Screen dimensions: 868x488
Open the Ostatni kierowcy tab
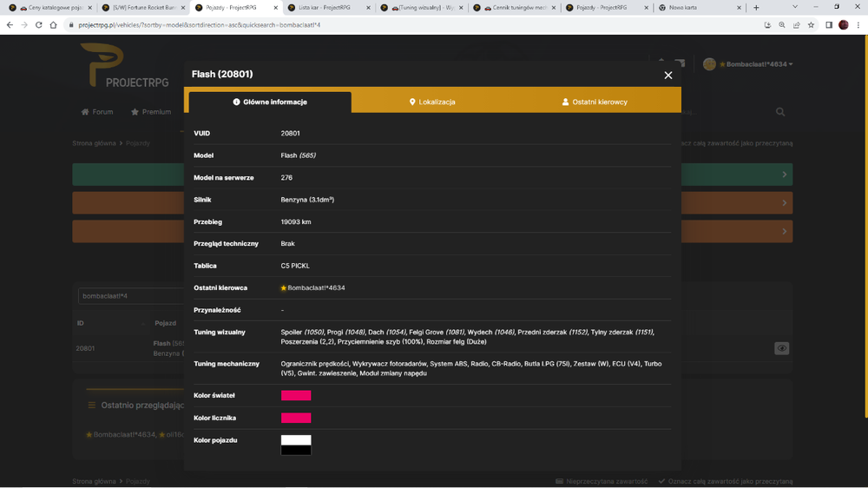click(x=595, y=102)
